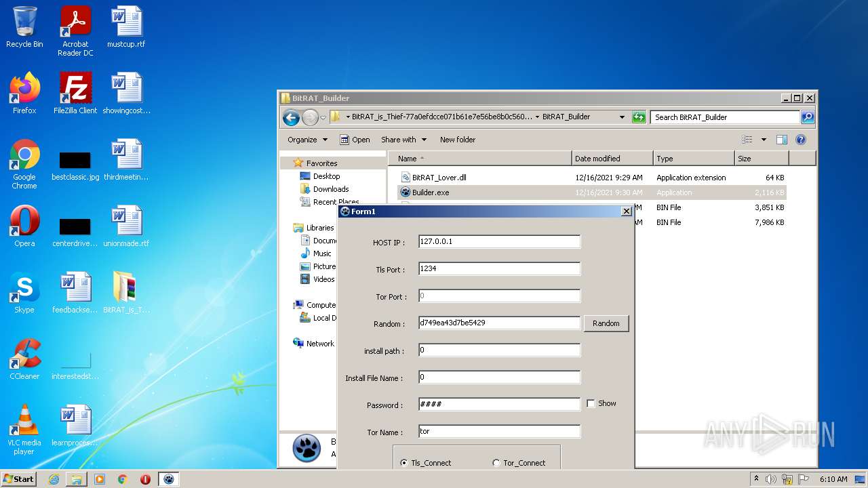Click New folder toolbar button
The image size is (868, 488).
pos(458,140)
